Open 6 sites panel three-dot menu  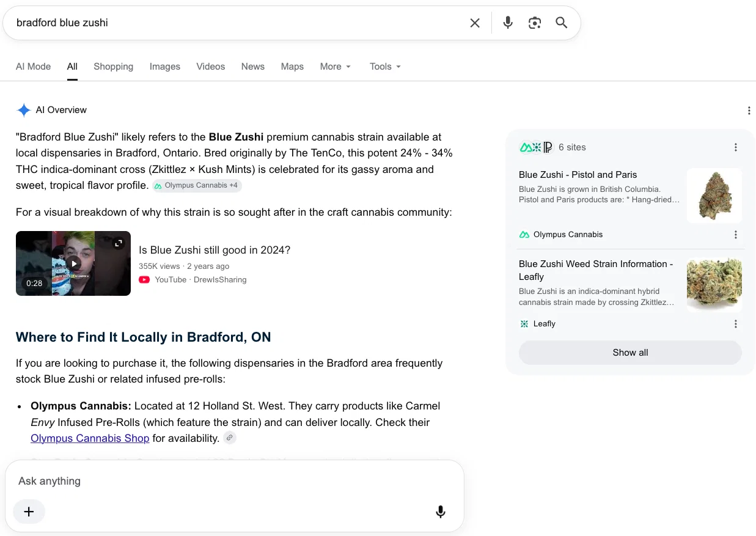coord(736,147)
